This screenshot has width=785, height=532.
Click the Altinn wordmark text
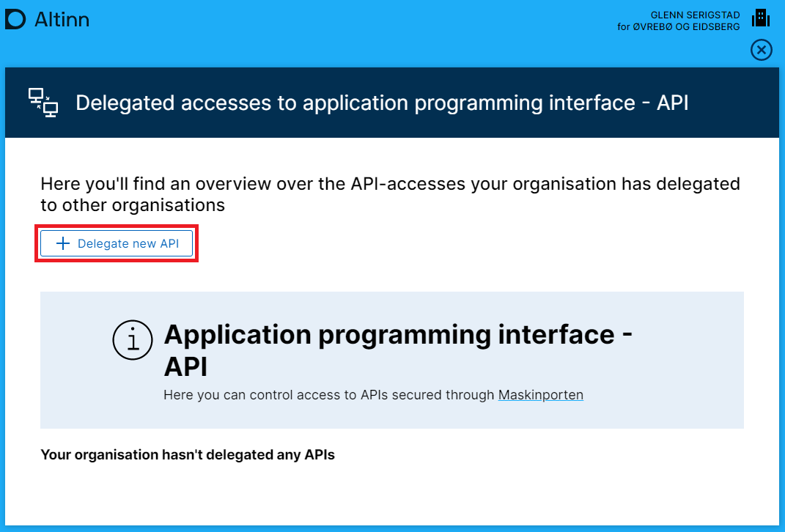62,20
